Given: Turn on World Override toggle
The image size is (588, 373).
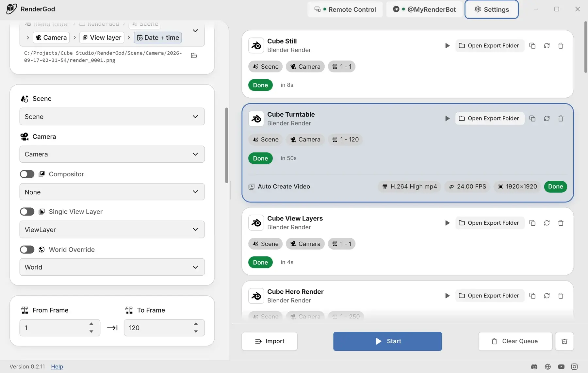Looking at the screenshot, I should 27,250.
